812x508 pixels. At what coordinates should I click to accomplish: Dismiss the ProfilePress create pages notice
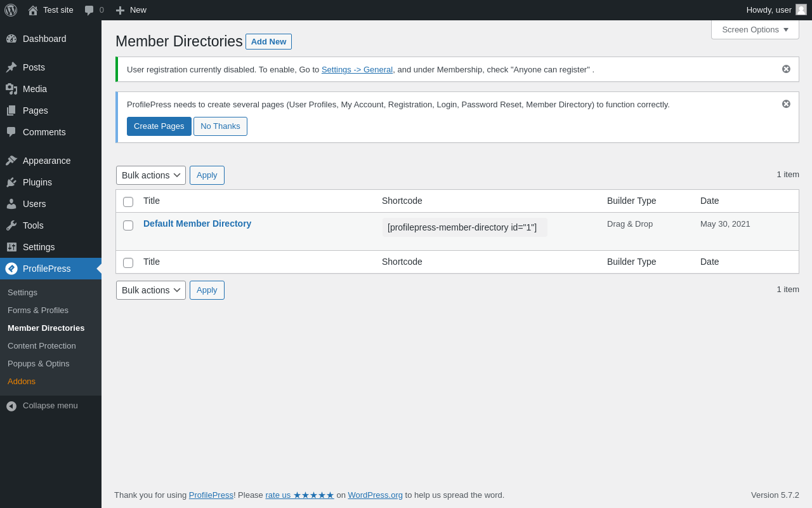click(x=786, y=104)
